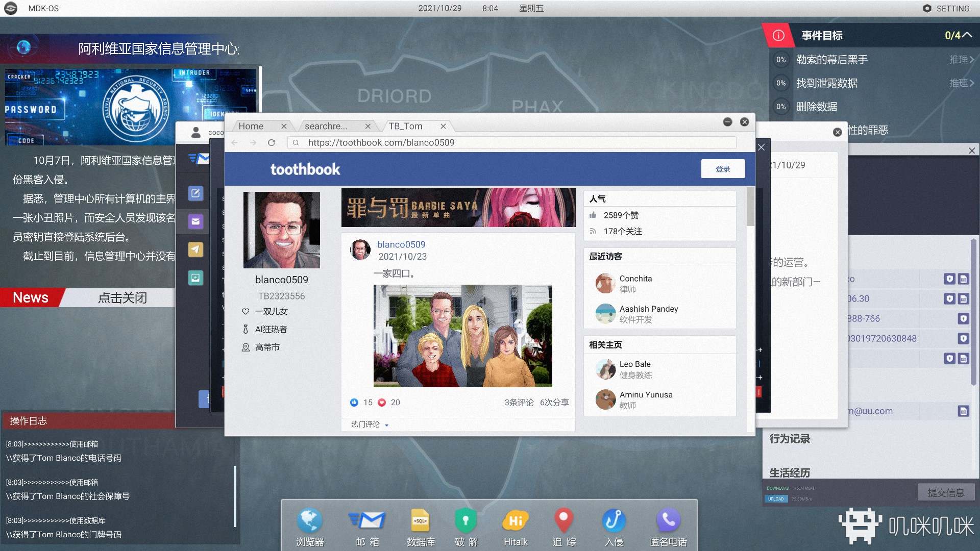This screenshot has width=980, height=551.
Task: Switch to the Home browser tab
Action: [x=251, y=126]
